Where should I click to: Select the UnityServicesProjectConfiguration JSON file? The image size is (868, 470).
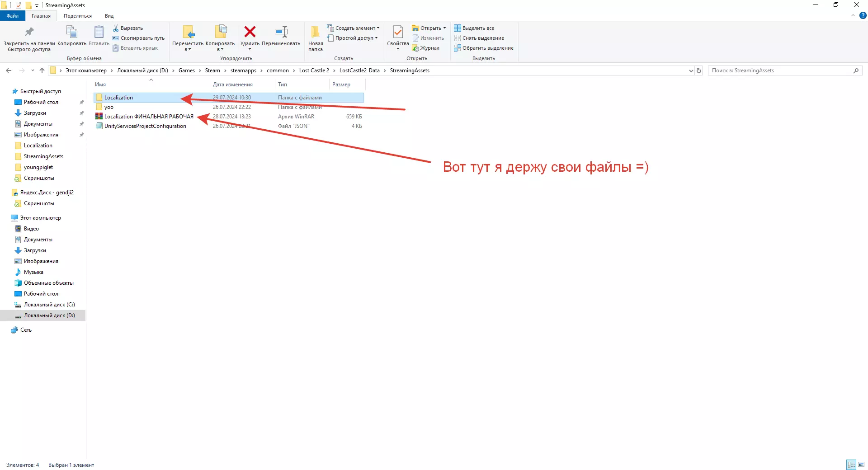click(145, 126)
